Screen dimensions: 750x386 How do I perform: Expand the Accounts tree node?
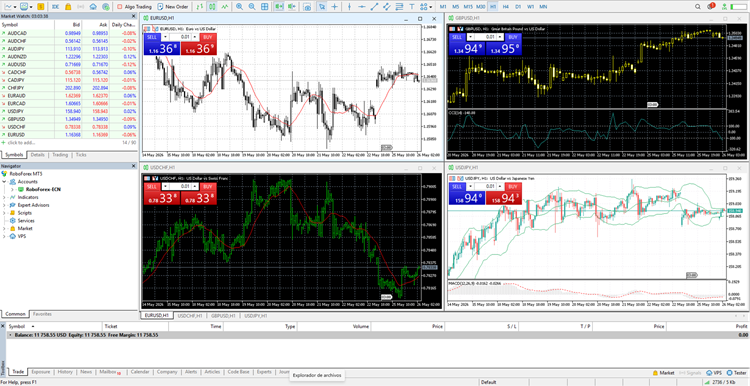click(x=5, y=182)
